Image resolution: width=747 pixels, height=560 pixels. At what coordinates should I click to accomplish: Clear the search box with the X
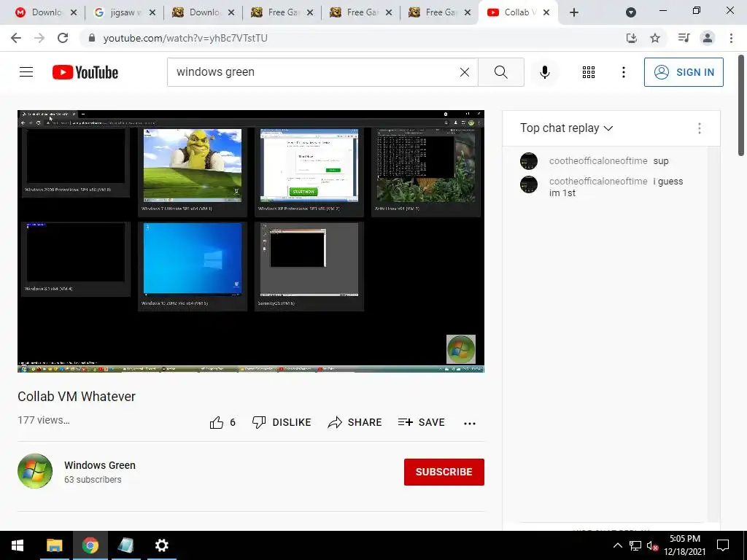465,72
